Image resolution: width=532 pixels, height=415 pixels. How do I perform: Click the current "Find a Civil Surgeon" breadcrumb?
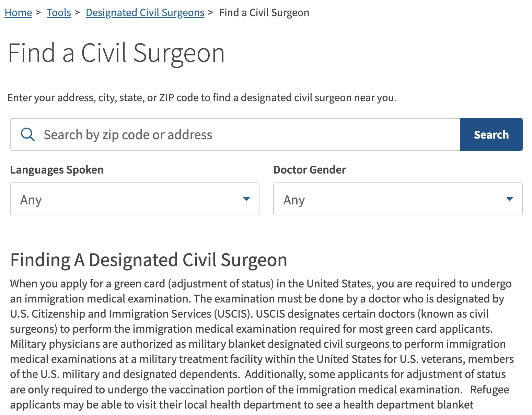tap(264, 13)
